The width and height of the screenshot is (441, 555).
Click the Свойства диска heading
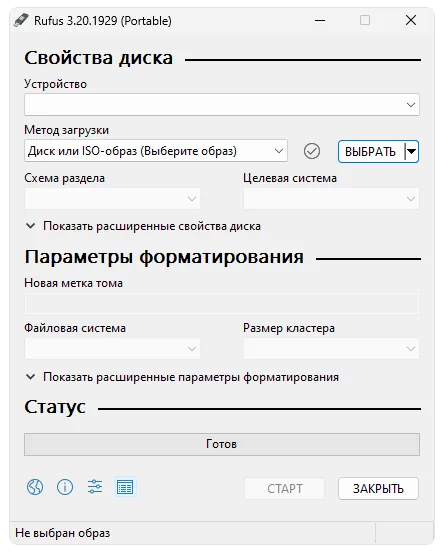pos(99,58)
